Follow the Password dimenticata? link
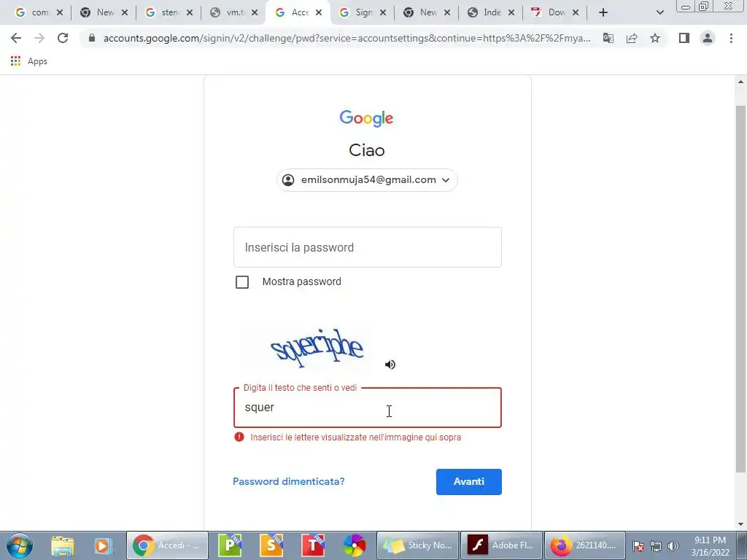The height and width of the screenshot is (560, 747). pyautogui.click(x=289, y=481)
